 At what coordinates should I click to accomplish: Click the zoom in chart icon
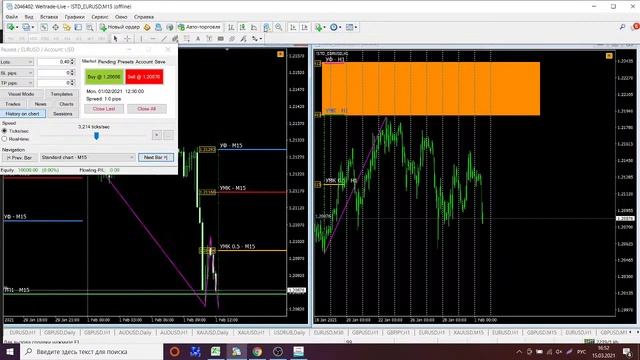coord(267,27)
